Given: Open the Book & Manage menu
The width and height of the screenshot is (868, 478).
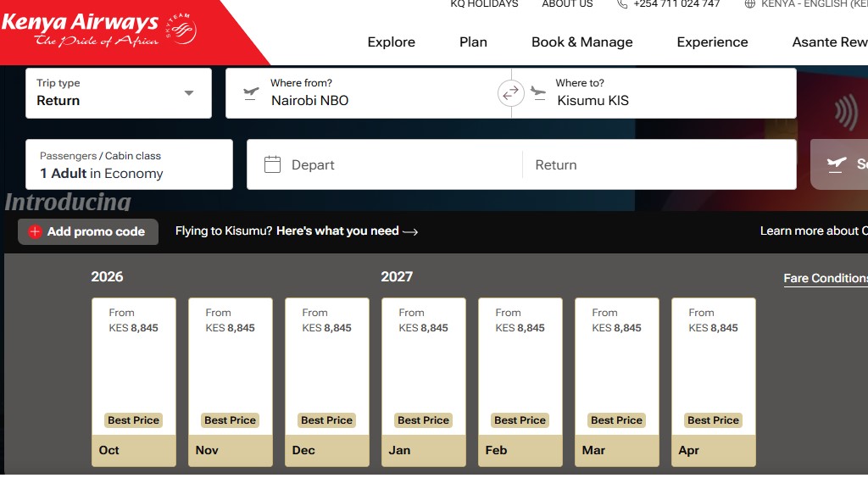Looking at the screenshot, I should coord(581,42).
